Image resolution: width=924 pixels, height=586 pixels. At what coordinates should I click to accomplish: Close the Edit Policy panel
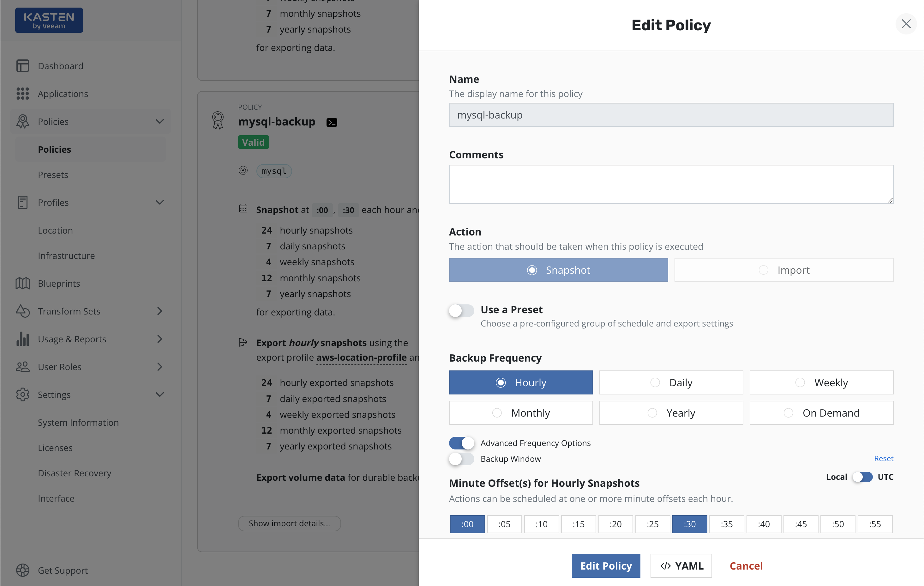[x=906, y=24]
